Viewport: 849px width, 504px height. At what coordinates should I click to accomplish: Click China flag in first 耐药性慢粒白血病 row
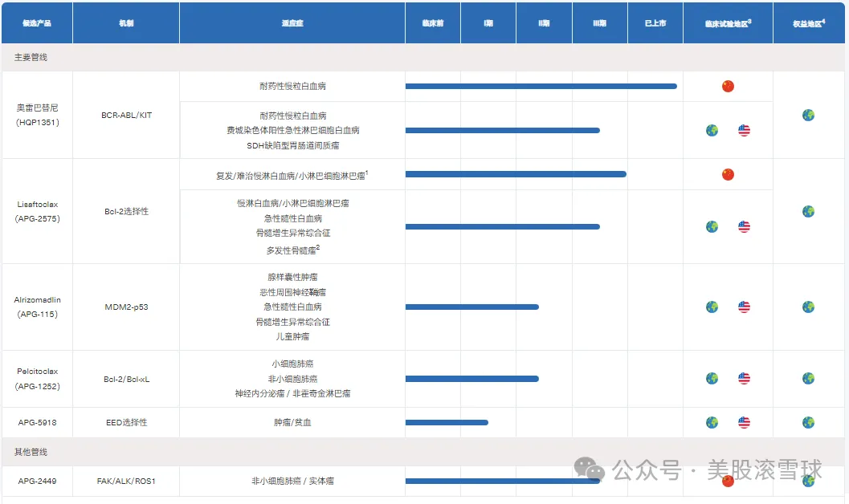[x=728, y=87]
